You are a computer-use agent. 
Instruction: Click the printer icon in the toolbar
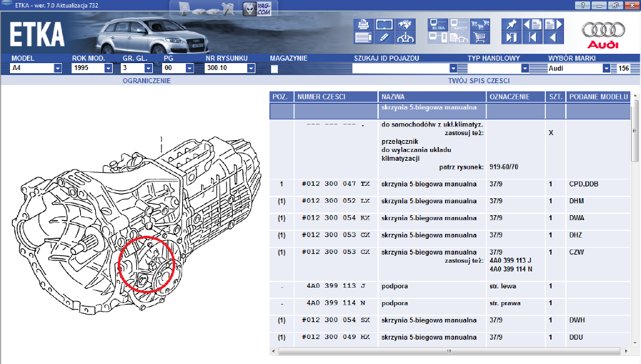[363, 25]
